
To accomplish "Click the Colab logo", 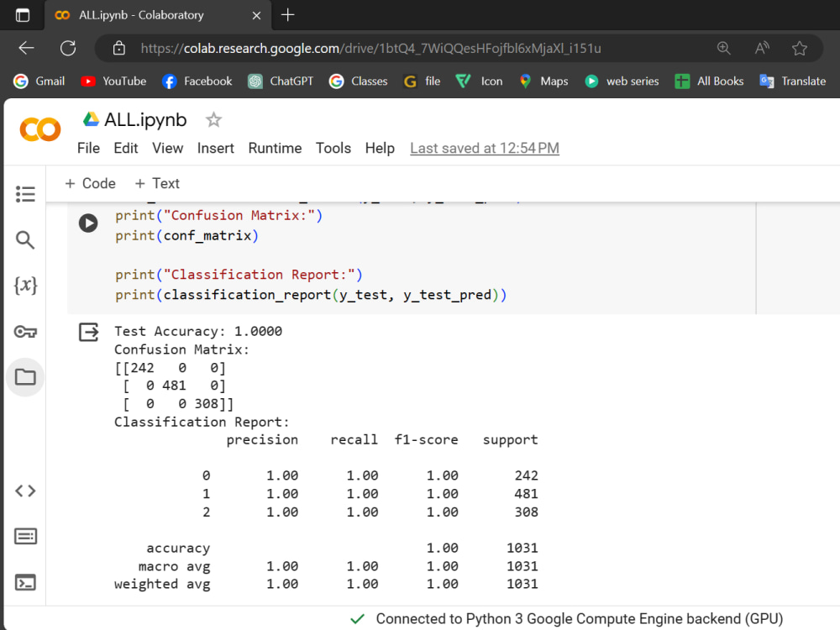I will pos(39,130).
